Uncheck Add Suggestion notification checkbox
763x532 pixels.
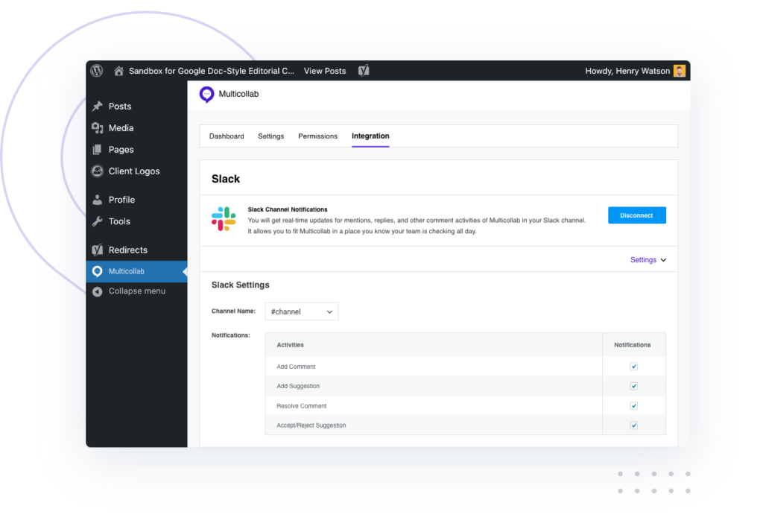633,387
